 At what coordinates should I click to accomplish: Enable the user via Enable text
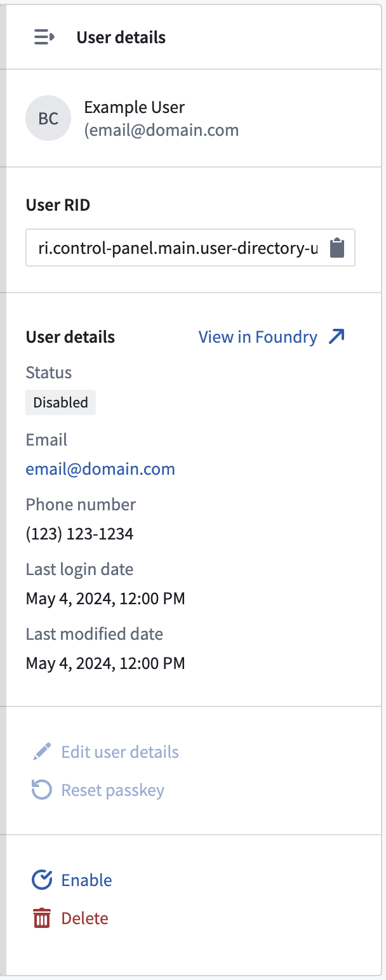click(x=86, y=880)
